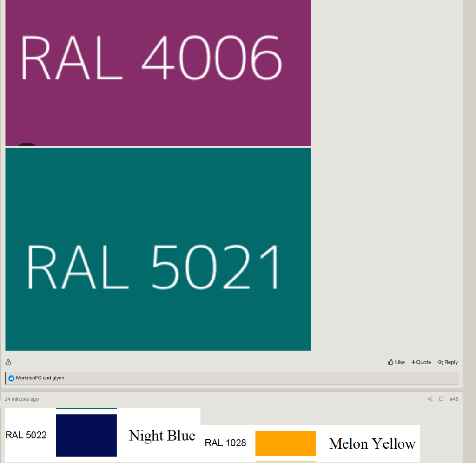The image size is (476, 463).
Task: Open the purple RAL 4006 image
Action: [158, 70]
